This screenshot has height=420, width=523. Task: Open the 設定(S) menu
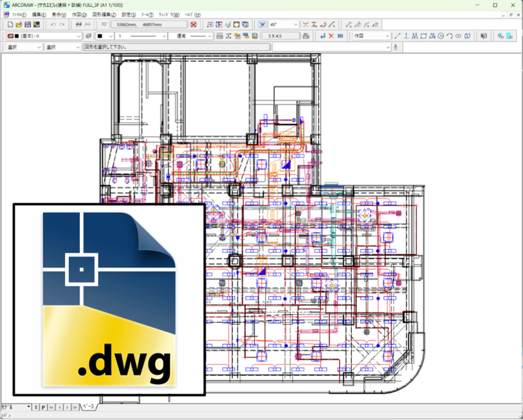click(x=129, y=15)
